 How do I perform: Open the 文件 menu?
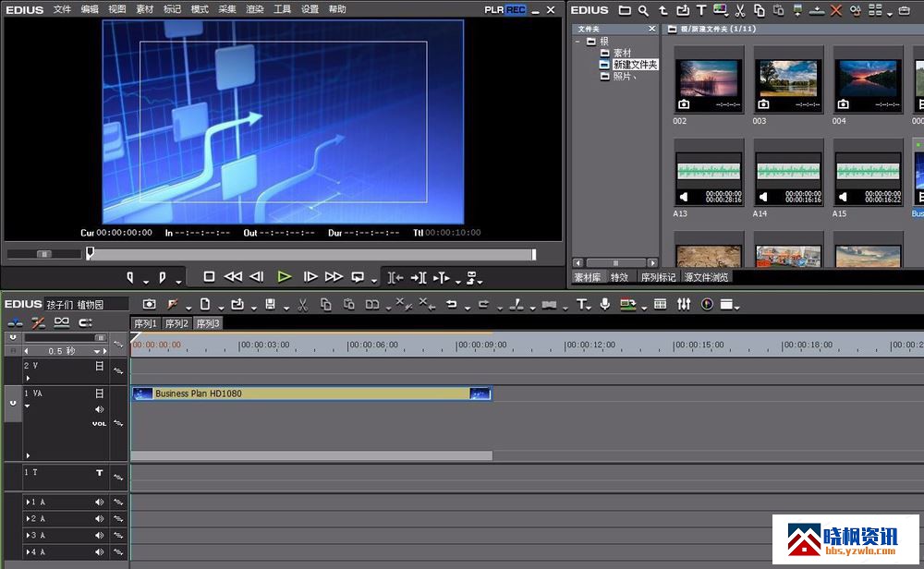tap(62, 9)
